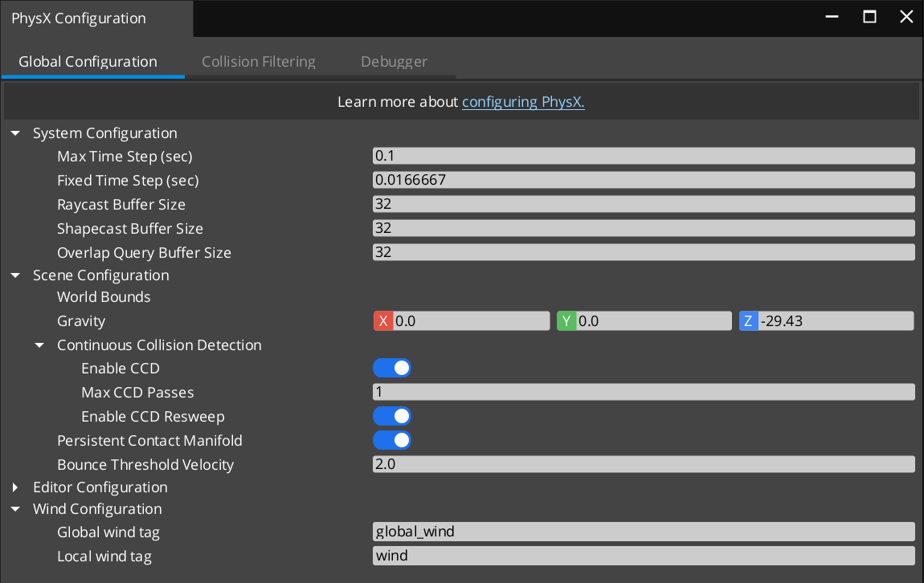
Task: Expand the Editor Configuration section
Action: (x=15, y=487)
